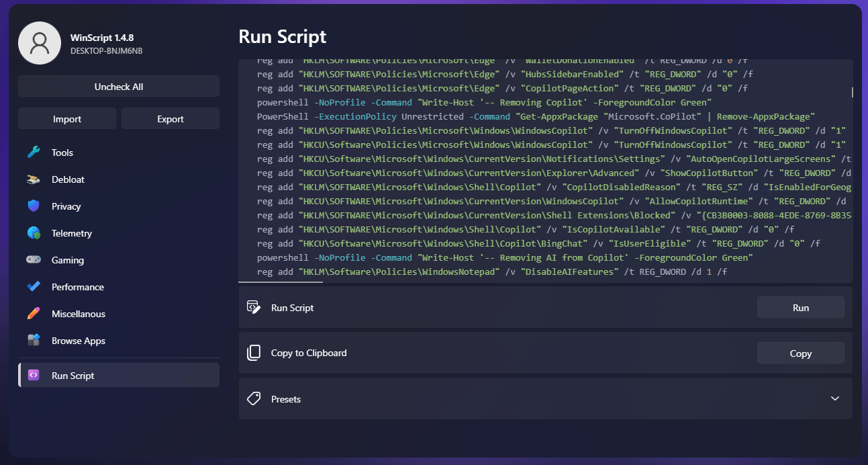Click the run icon beside Run Script action

(253, 307)
